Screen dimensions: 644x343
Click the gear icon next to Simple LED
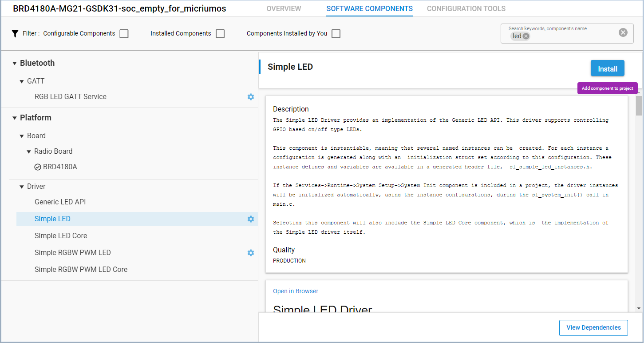251,219
